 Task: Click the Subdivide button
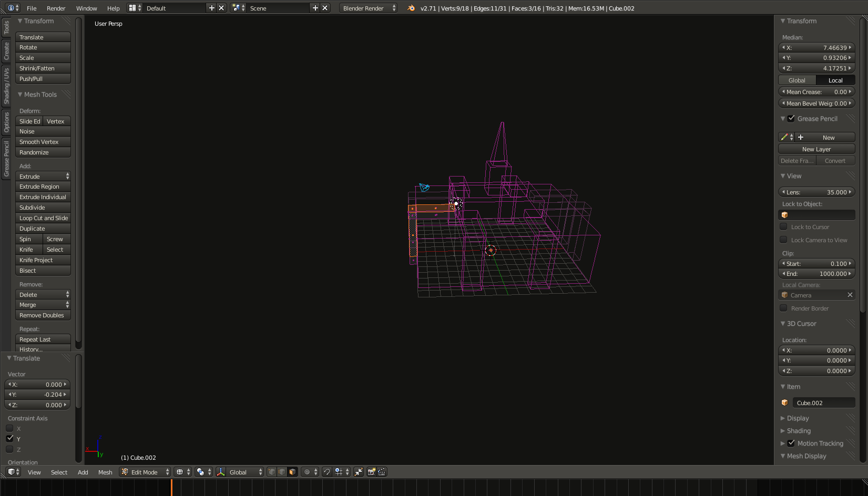(43, 208)
